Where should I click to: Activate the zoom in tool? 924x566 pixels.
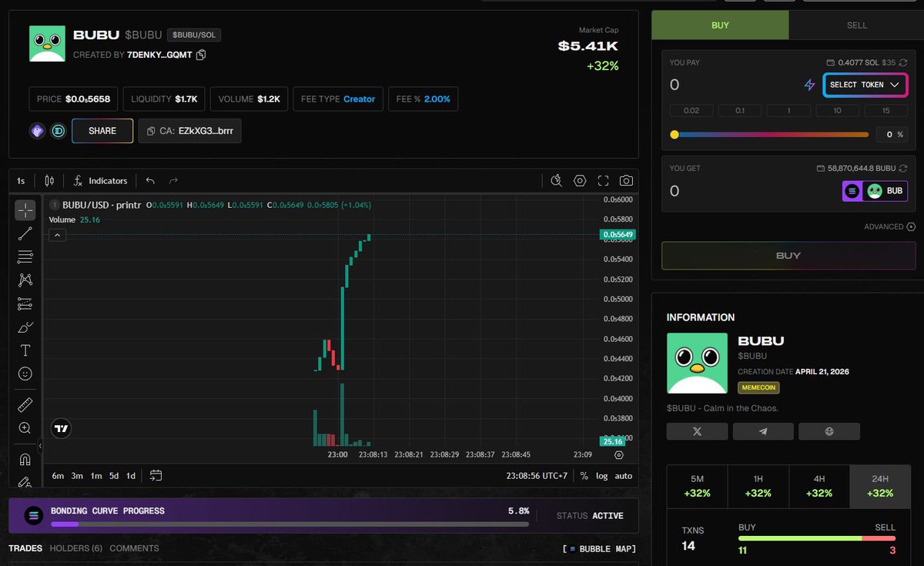click(25, 427)
